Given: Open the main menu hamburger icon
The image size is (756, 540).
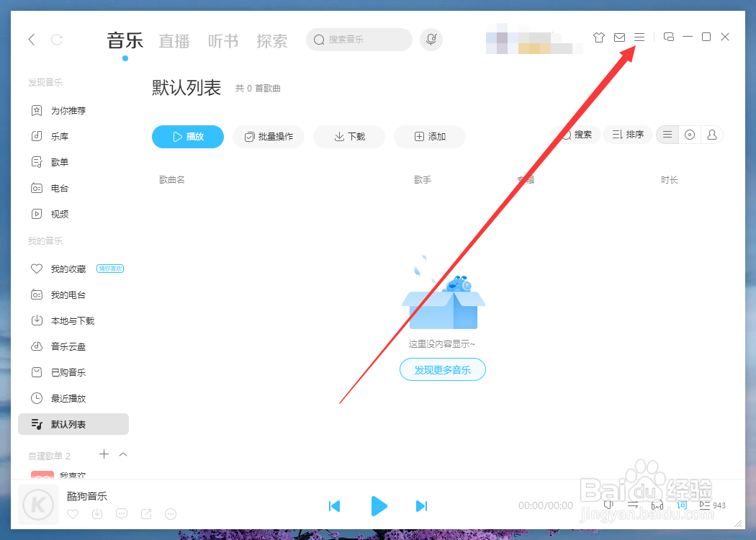Looking at the screenshot, I should point(639,37).
